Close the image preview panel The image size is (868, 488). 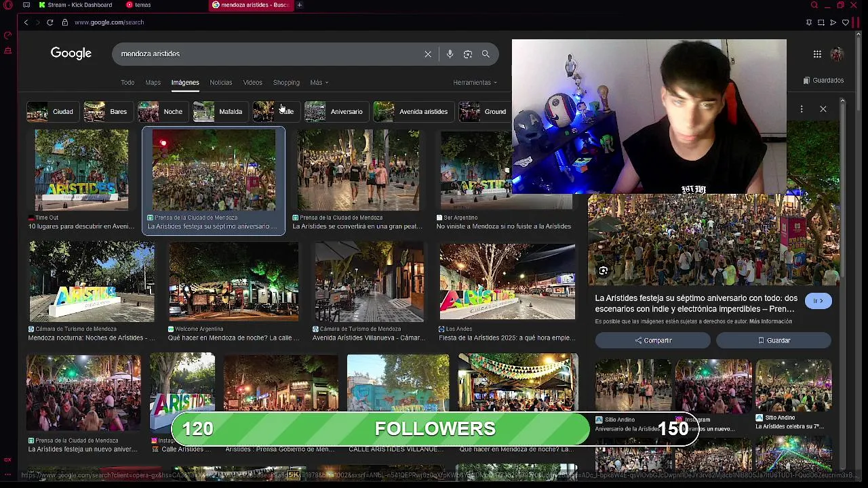(823, 109)
